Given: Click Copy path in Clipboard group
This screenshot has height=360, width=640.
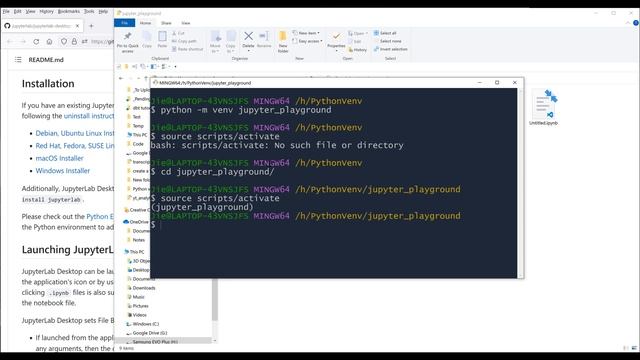Looking at the screenshot, I should point(184,41).
